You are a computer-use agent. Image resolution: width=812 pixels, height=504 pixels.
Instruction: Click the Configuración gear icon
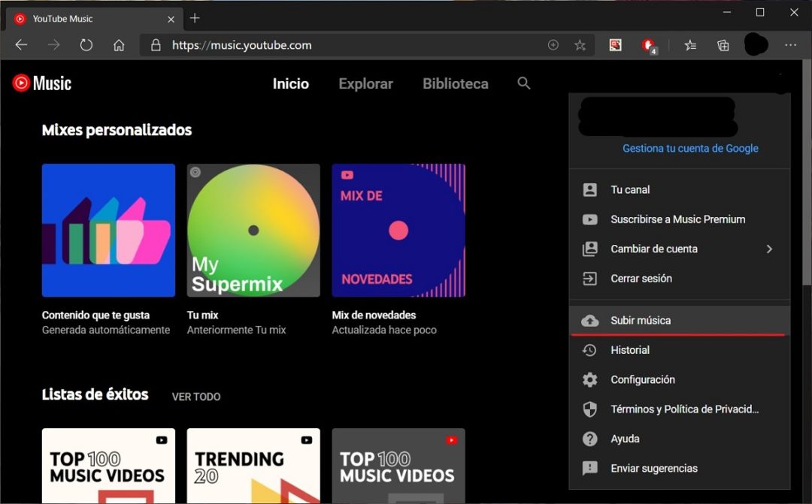pyautogui.click(x=590, y=380)
